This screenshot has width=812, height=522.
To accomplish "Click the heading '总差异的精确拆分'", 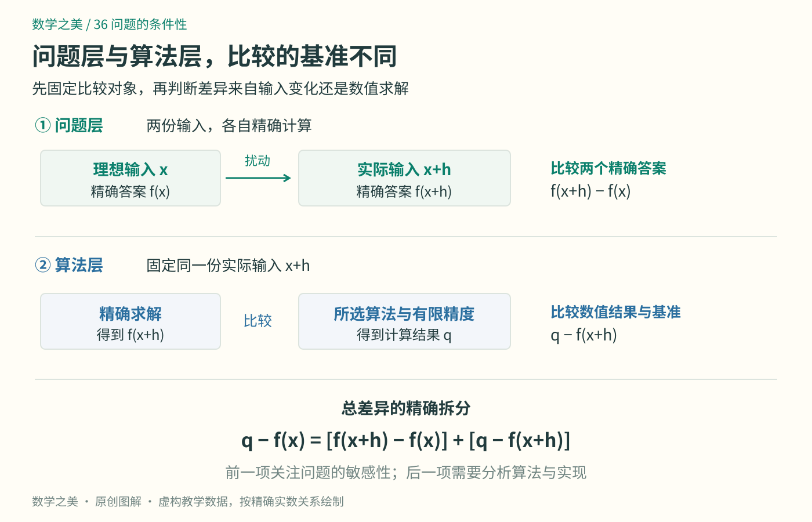I will point(406,408).
